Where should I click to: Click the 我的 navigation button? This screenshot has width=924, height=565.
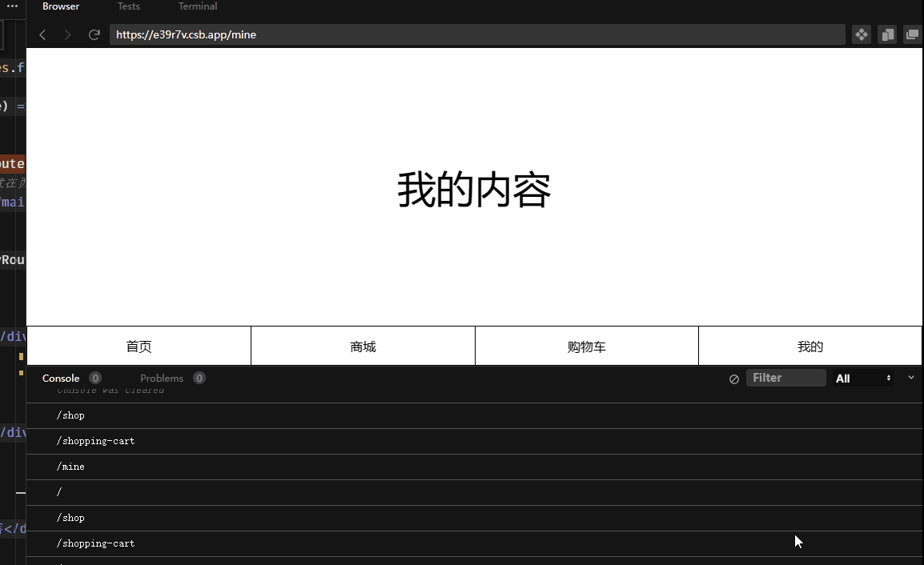[810, 347]
